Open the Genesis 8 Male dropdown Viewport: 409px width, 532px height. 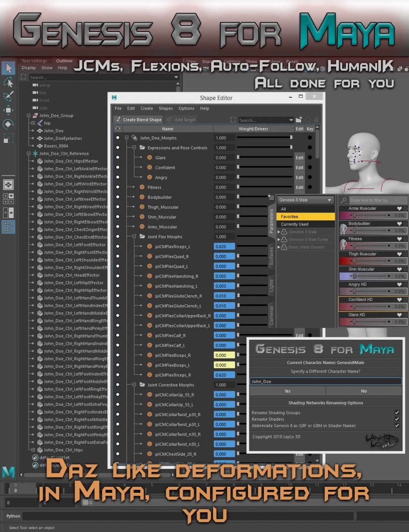pyautogui.click(x=305, y=200)
